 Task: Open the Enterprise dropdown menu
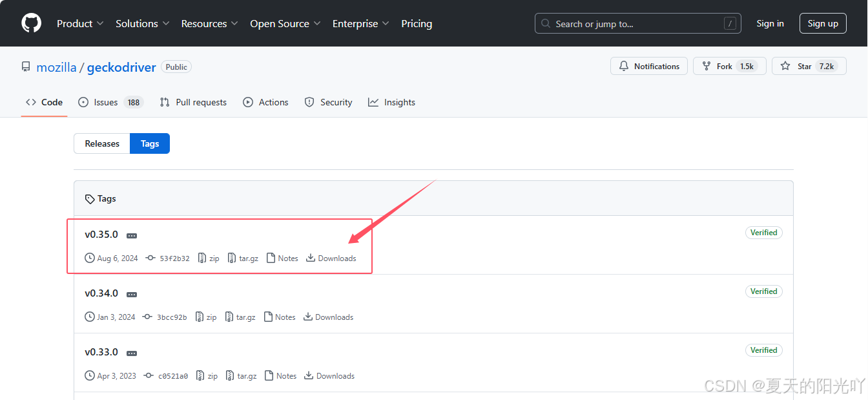click(x=360, y=23)
